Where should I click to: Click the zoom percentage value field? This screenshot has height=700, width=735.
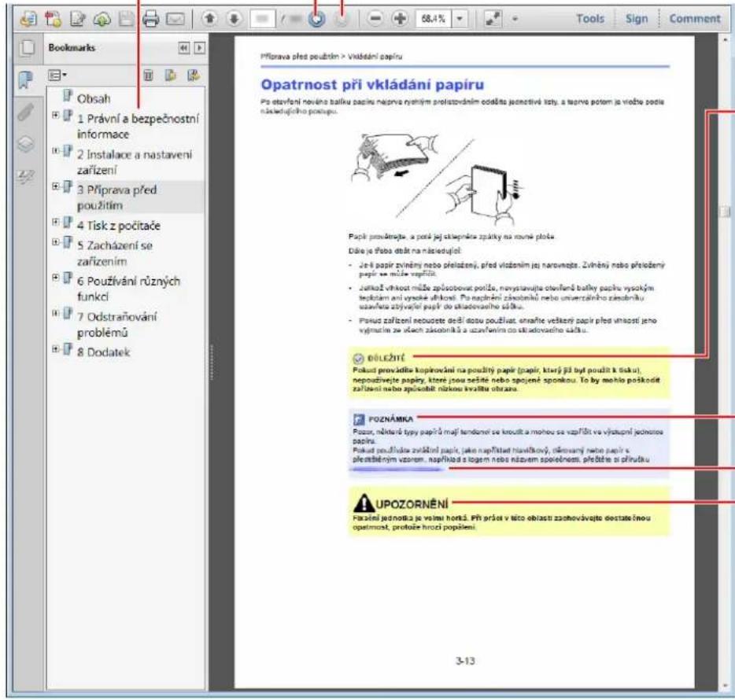433,19
